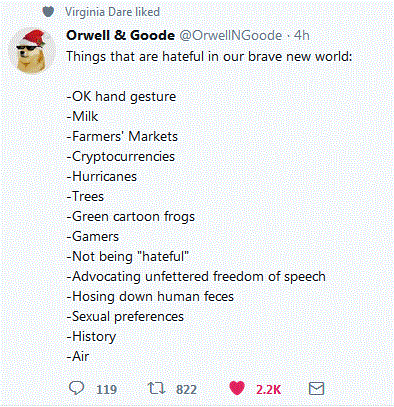
Task: Click the final "-Air" line
Action: pos(78,356)
